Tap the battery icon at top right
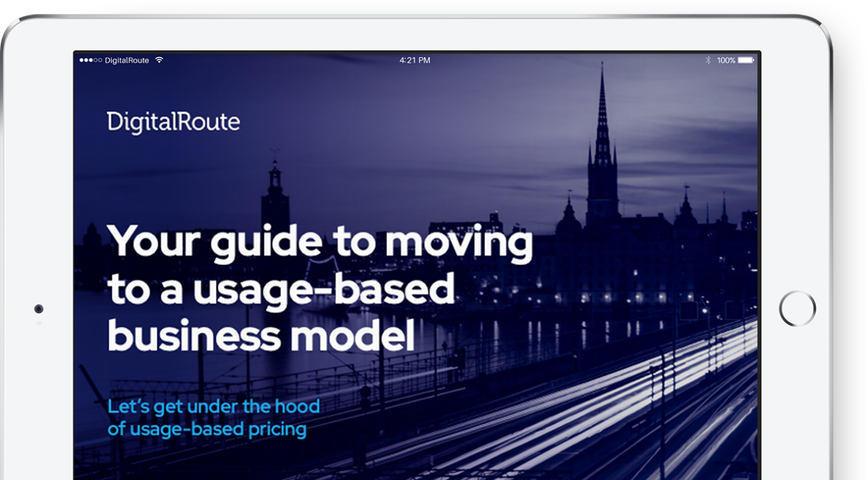The width and height of the screenshot is (868, 480). click(747, 60)
